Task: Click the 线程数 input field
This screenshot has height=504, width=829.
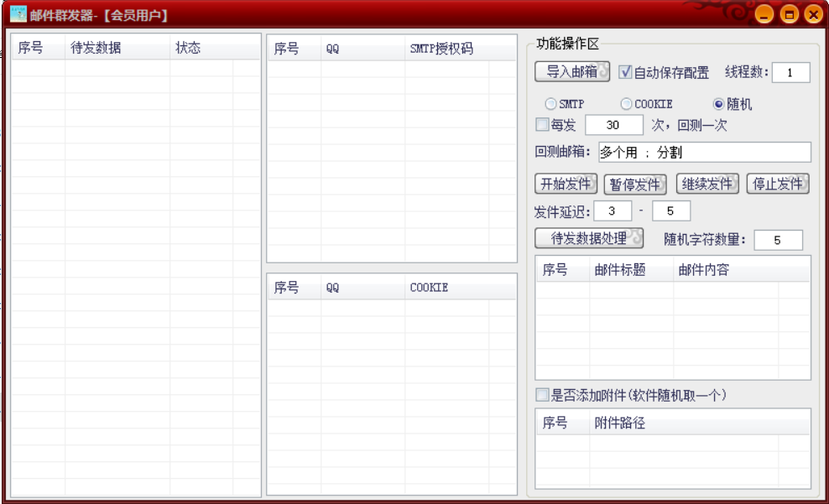Action: click(x=790, y=73)
